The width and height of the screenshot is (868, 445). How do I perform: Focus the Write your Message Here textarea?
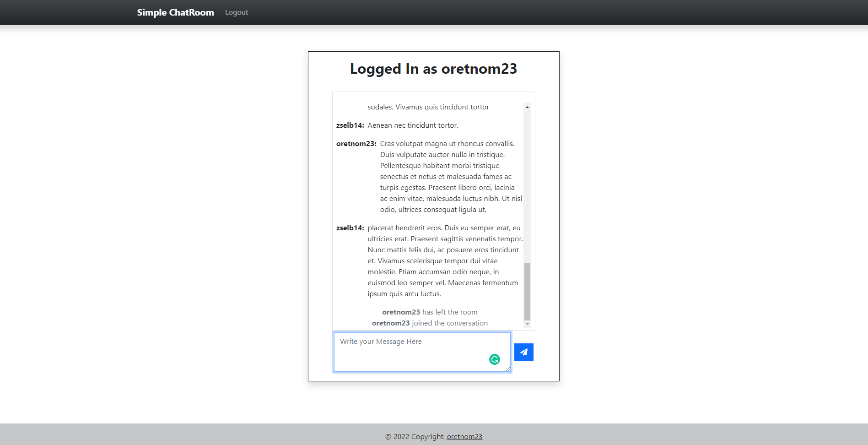(x=422, y=352)
